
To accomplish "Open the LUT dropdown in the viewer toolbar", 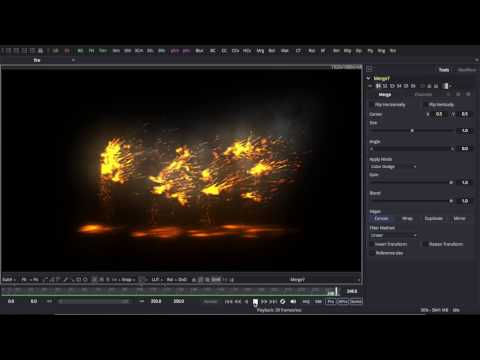I will [x=156, y=279].
